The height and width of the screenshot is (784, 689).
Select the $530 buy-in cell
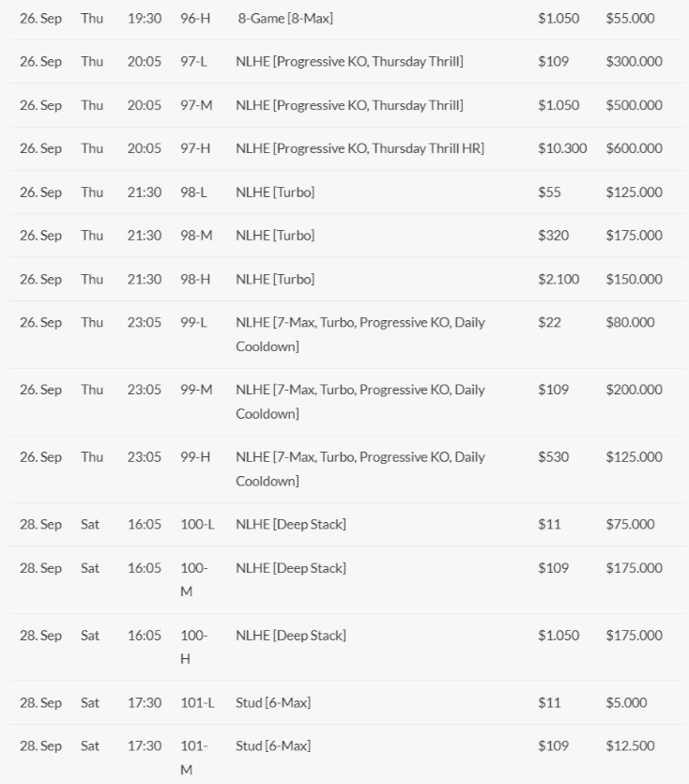(553, 456)
